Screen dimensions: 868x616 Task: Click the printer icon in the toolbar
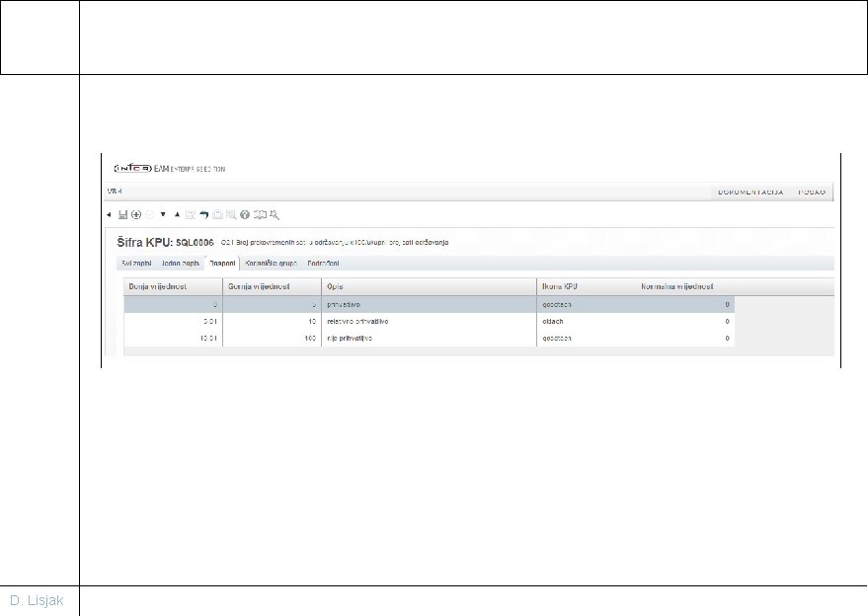tap(218, 215)
